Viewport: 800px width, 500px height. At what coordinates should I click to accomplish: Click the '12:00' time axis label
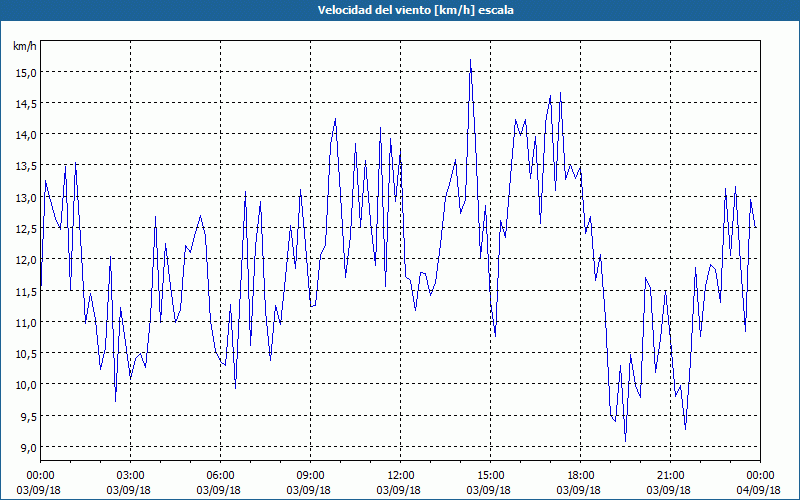[401, 476]
